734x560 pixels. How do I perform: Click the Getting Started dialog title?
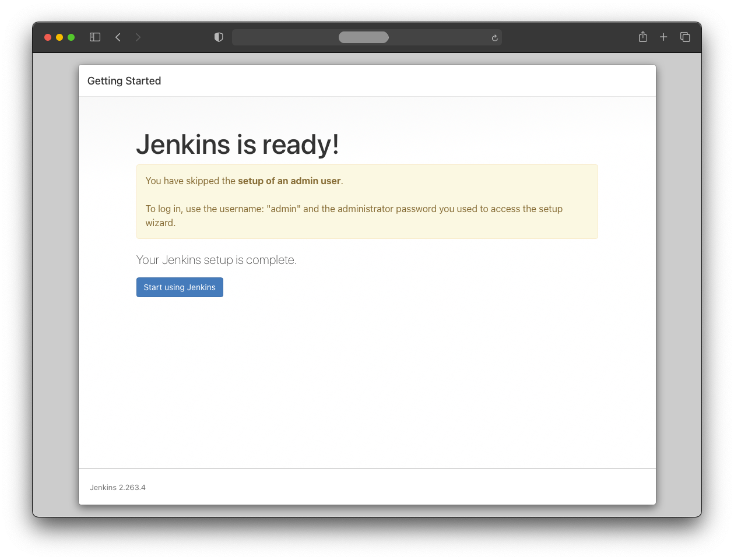pyautogui.click(x=124, y=81)
